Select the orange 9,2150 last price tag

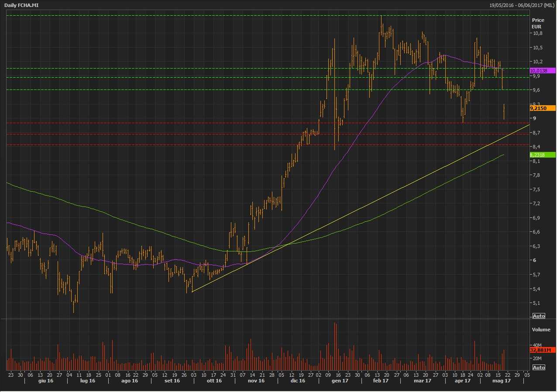tap(542, 108)
